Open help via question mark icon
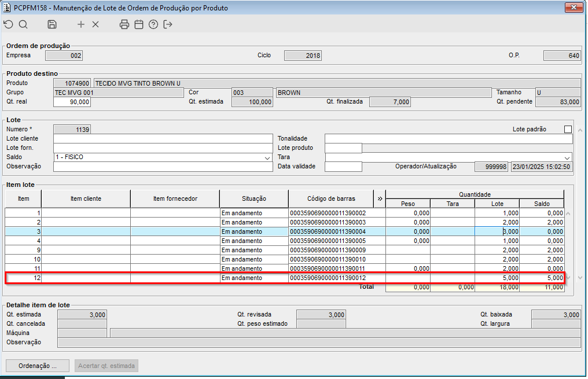Viewport: 588px width, 379px height. click(x=153, y=24)
